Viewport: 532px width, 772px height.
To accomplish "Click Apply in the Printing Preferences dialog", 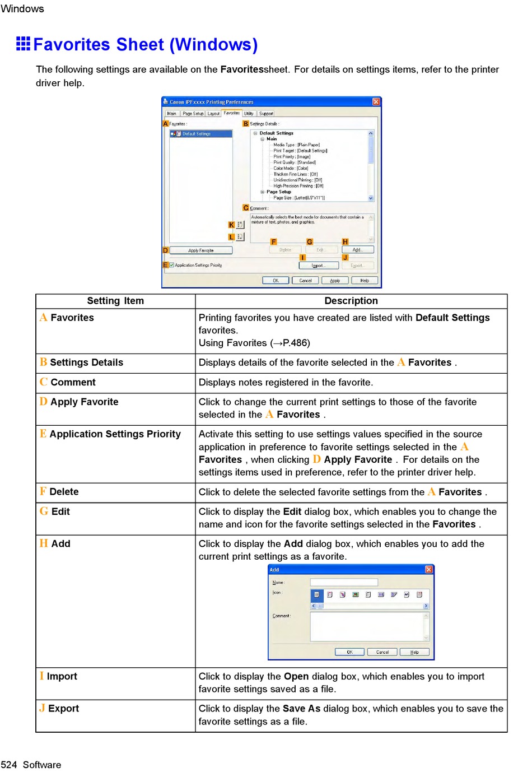I will [335, 281].
